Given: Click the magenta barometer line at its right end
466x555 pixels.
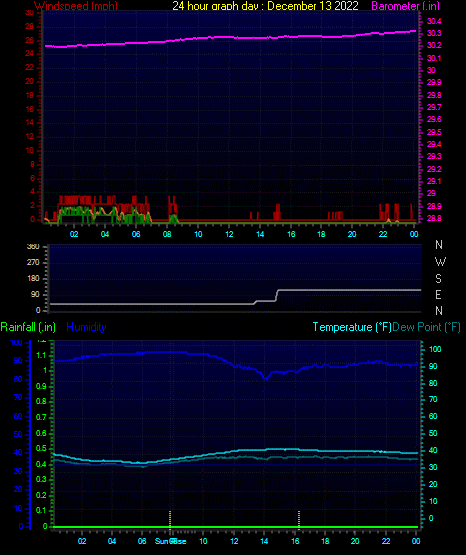Looking at the screenshot, I should (414, 31).
